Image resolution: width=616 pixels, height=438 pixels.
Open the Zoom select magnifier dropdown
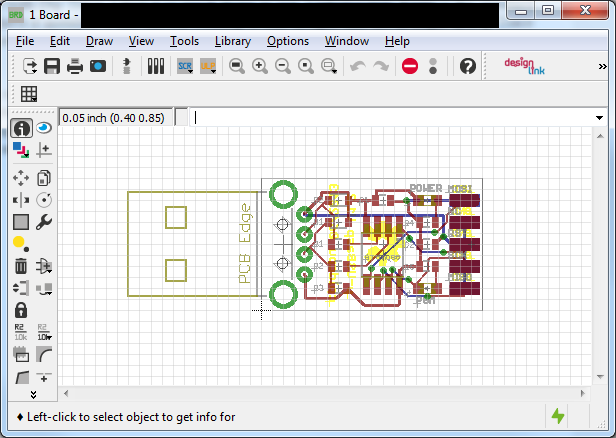[329, 66]
